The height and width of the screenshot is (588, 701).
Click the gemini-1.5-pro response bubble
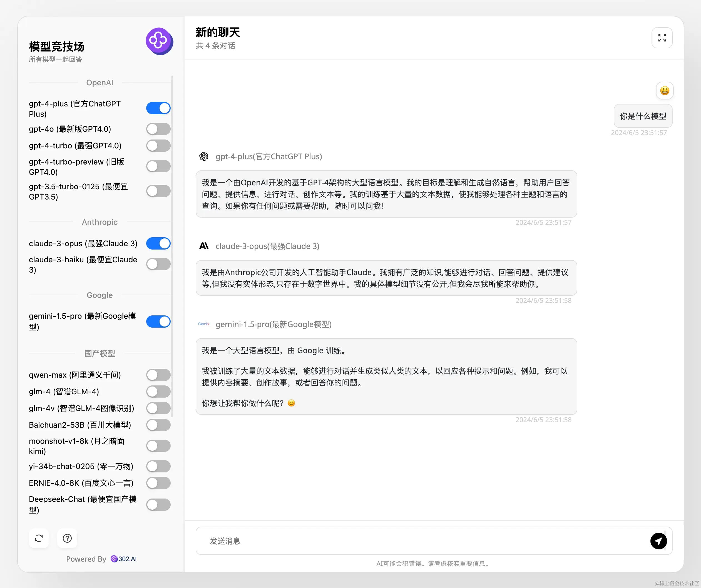click(x=386, y=377)
